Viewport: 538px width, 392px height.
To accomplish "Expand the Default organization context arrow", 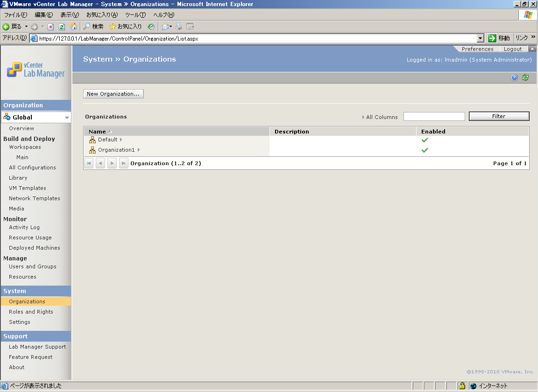I will [121, 140].
